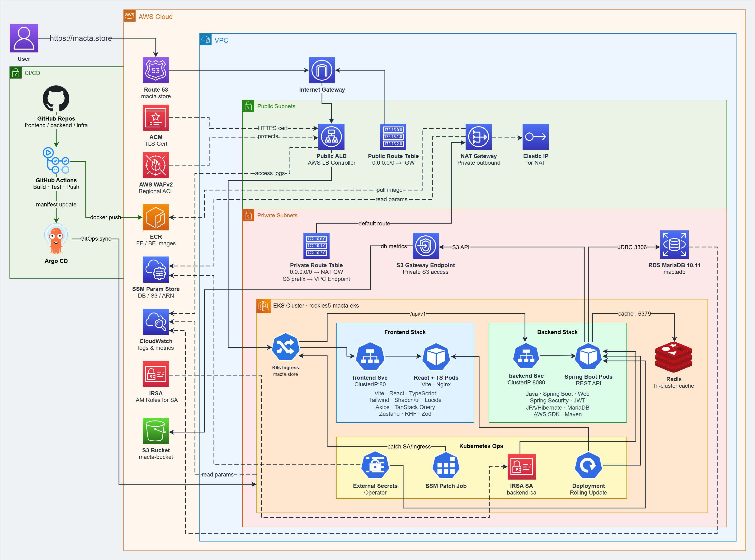Select the S3 Bucket icon

pyautogui.click(x=156, y=431)
